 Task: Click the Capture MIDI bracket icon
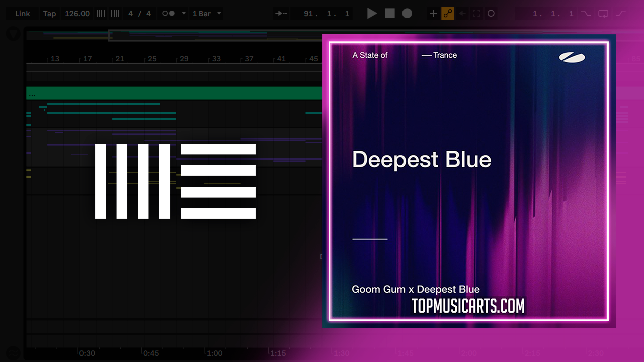click(x=476, y=14)
